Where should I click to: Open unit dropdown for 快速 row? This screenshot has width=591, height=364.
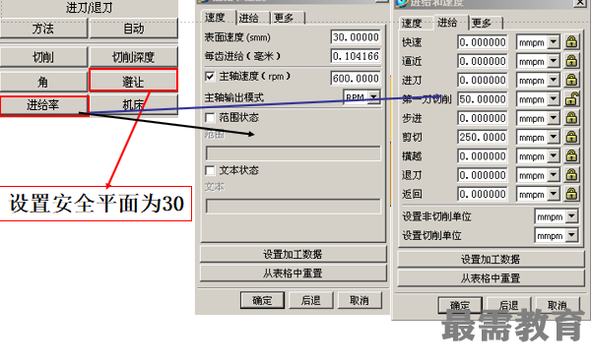[554, 42]
